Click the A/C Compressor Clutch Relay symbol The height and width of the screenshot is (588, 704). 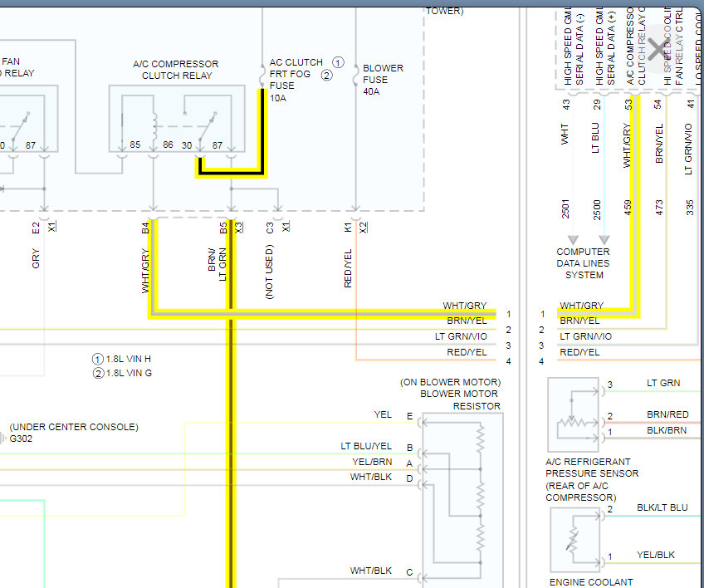177,119
